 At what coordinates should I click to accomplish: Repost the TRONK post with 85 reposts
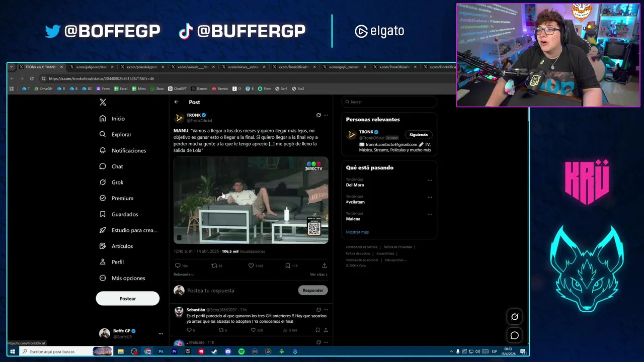214,265
